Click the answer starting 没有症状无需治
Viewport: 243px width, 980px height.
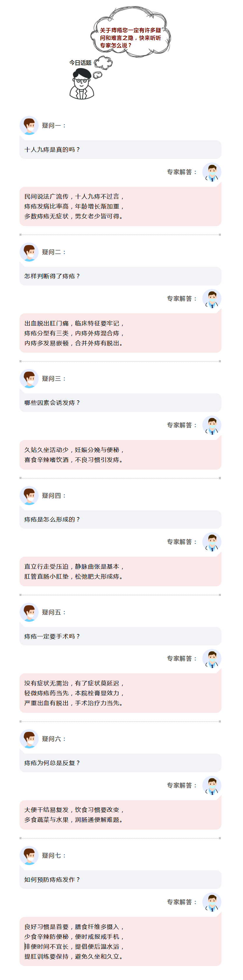point(120,693)
